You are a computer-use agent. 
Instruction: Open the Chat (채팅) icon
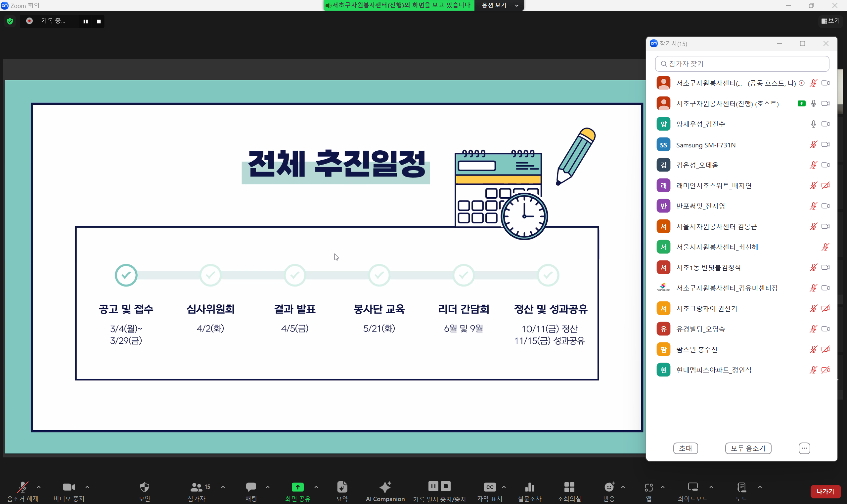coord(251,487)
